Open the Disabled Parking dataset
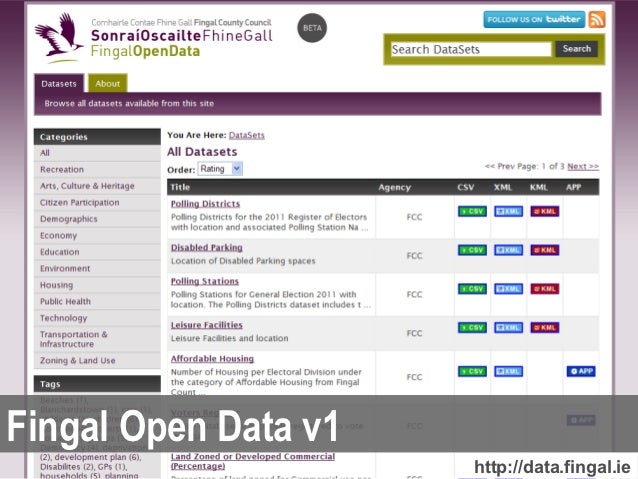The image size is (638, 479). [207, 247]
